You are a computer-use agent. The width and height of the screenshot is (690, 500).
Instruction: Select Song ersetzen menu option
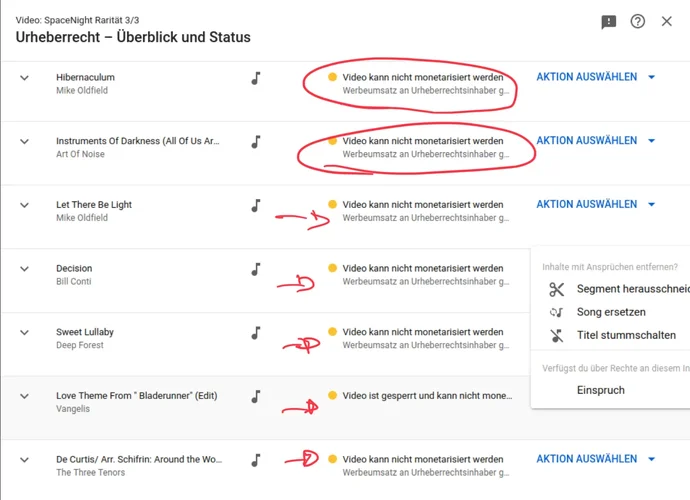click(610, 312)
